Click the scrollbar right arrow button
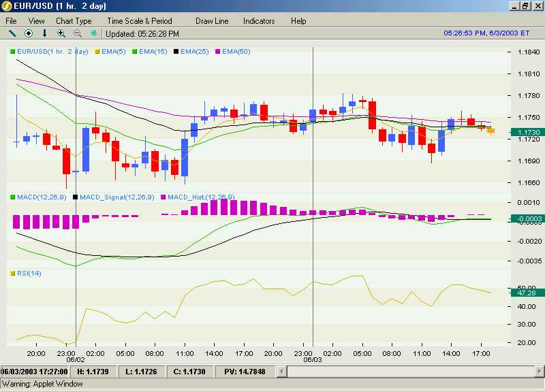Image resolution: width=545 pixels, height=392 pixels. coord(540,372)
